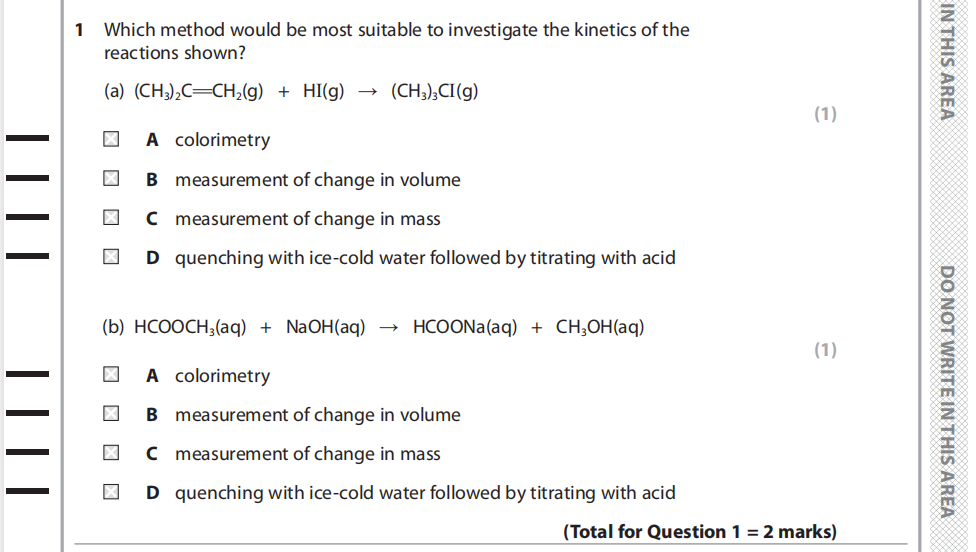Select checkbox B change in volume for part (b)

113,415
